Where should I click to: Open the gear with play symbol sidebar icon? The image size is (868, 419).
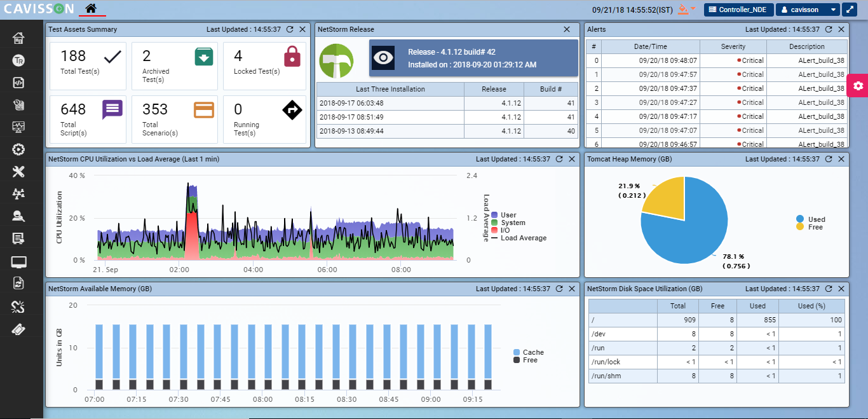18,149
